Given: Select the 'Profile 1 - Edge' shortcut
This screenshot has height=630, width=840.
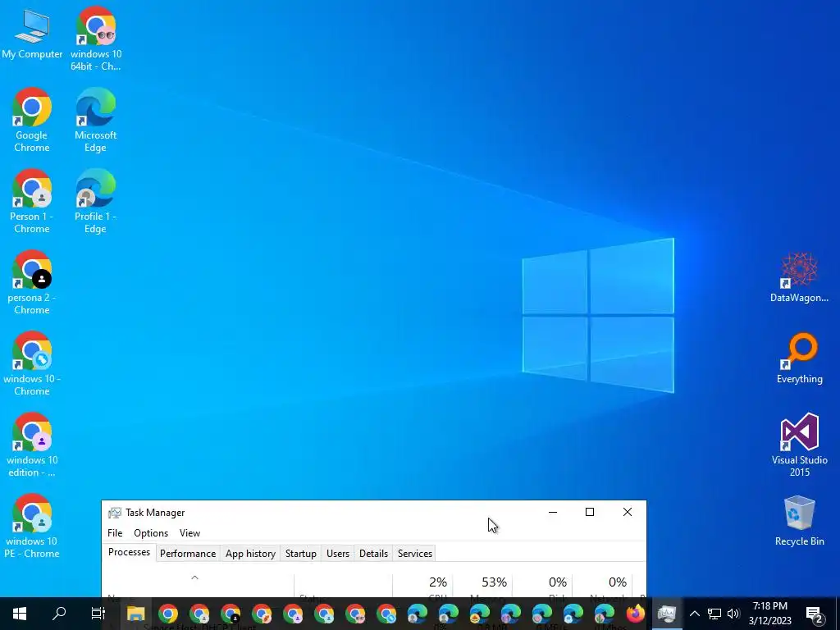Looking at the screenshot, I should tap(95, 202).
